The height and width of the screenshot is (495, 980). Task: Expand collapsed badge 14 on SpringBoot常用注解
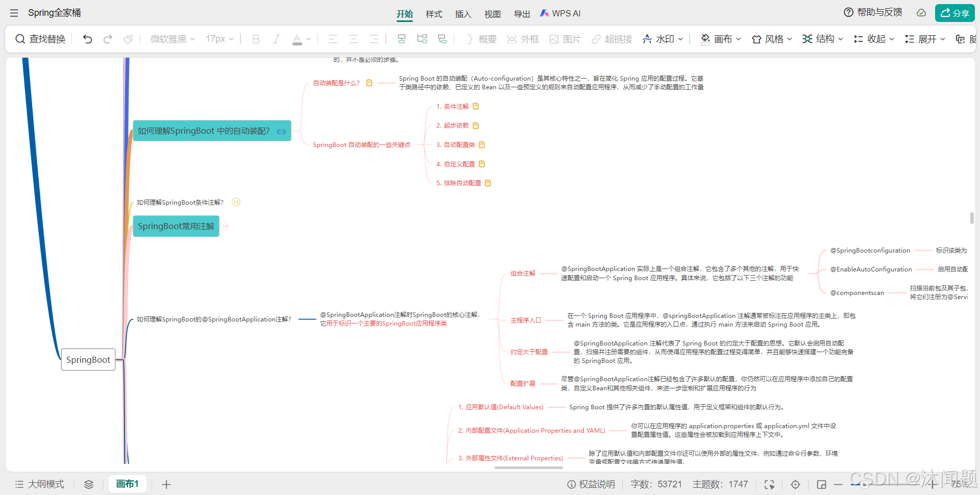tap(225, 226)
